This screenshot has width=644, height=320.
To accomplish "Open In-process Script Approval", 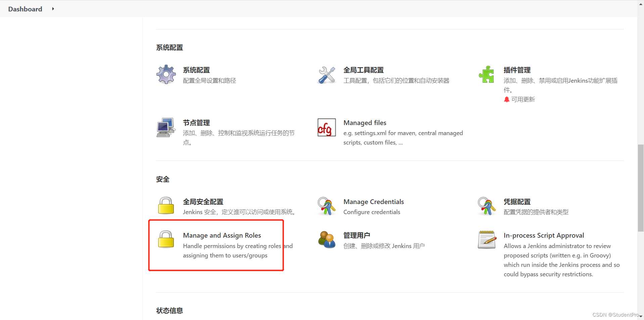I will click(544, 235).
